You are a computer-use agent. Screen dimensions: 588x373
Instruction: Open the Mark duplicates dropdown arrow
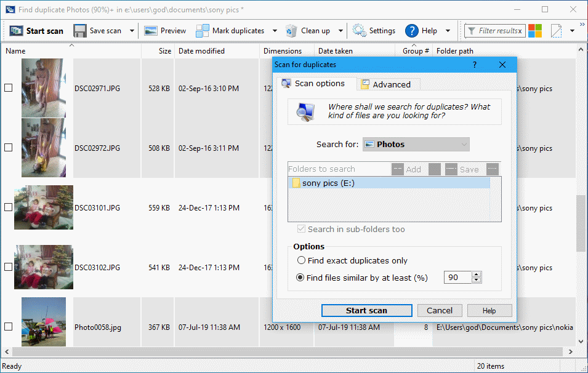click(273, 31)
